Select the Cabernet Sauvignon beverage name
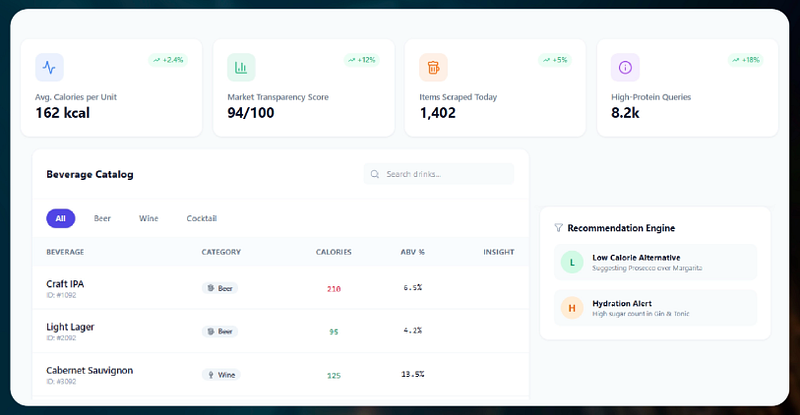800x415 pixels. 90,370
